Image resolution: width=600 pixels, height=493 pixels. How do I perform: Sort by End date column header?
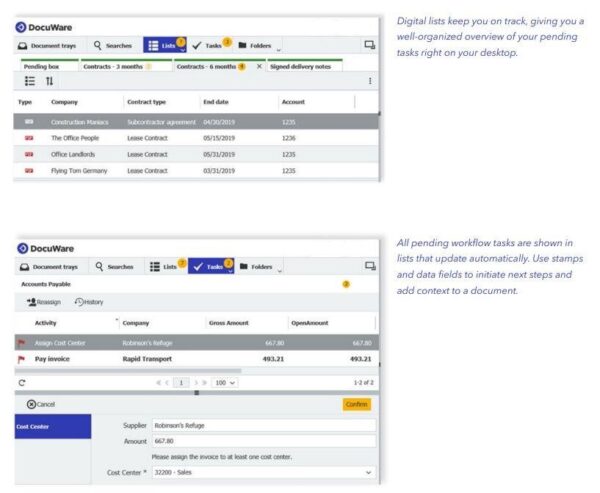click(216, 102)
